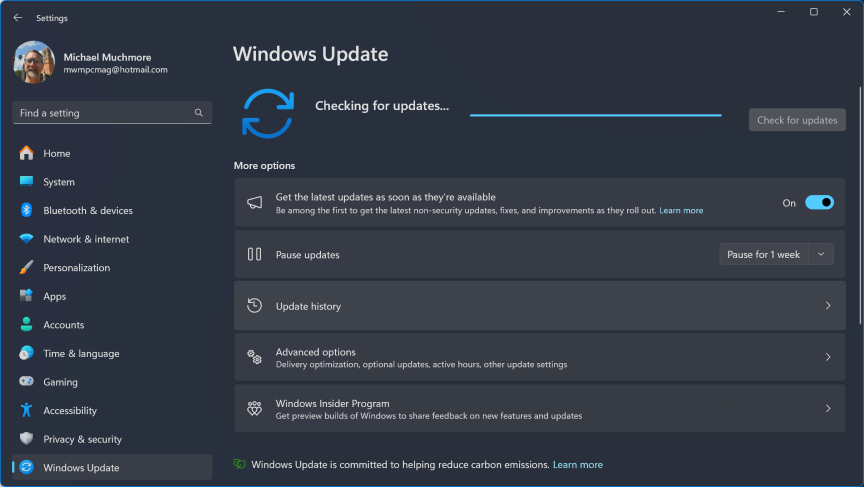Close the Settings window

(846, 12)
